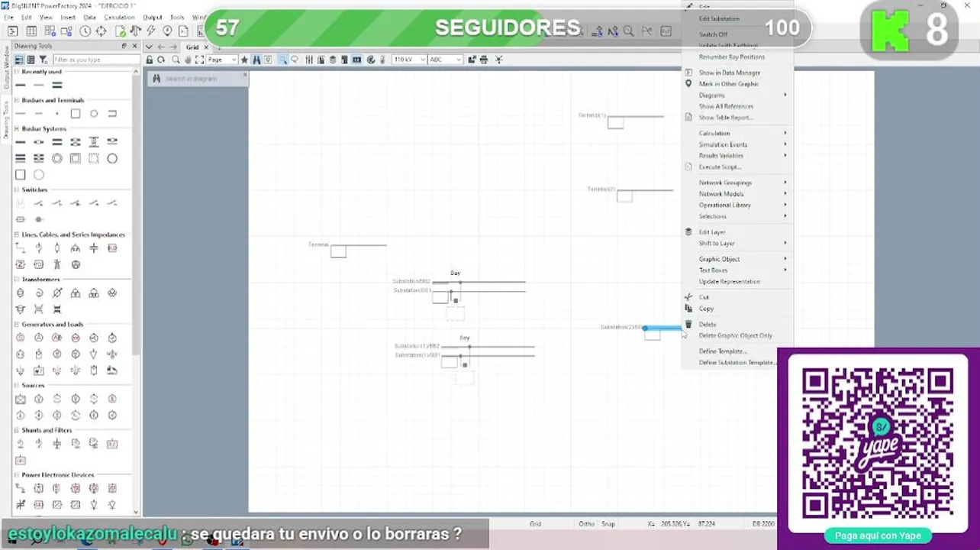Screen dimensions: 980x550
Task: Switch to the Grid diagram tab
Action: (192, 47)
